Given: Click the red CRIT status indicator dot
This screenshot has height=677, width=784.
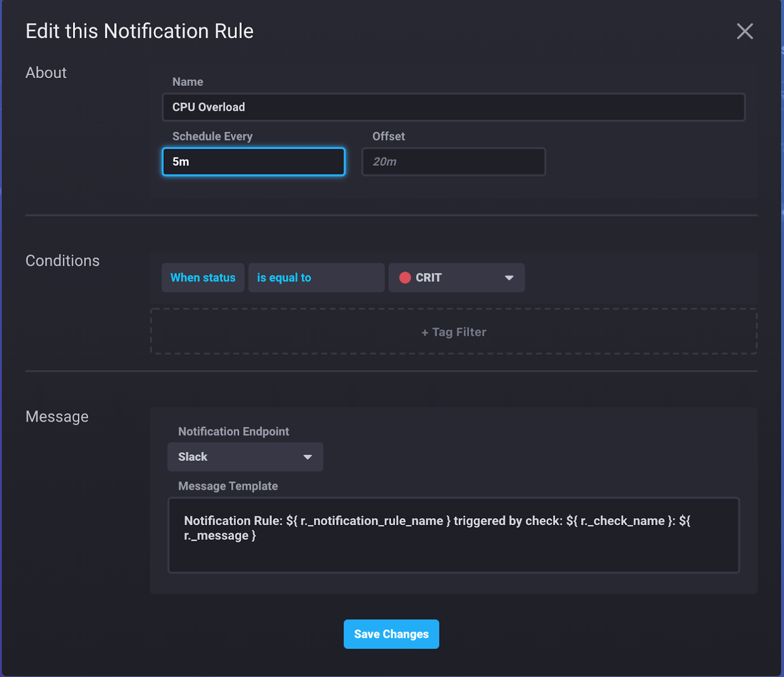Looking at the screenshot, I should pos(405,277).
